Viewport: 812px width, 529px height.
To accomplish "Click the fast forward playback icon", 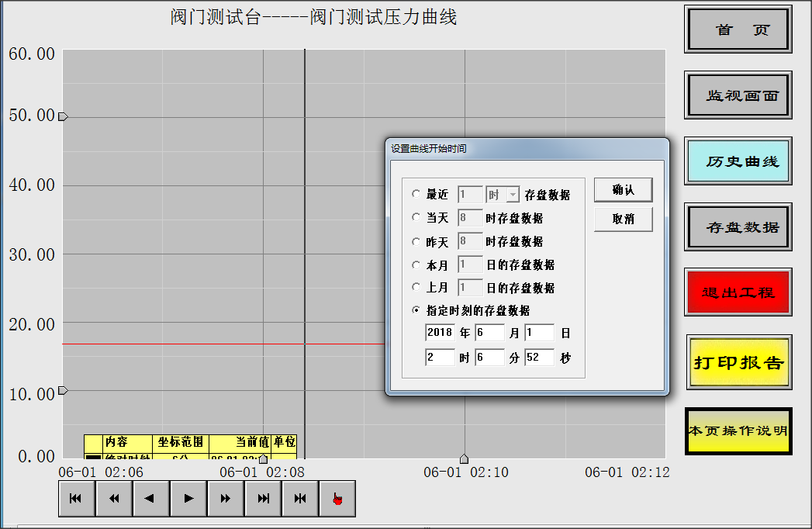I will click(225, 498).
